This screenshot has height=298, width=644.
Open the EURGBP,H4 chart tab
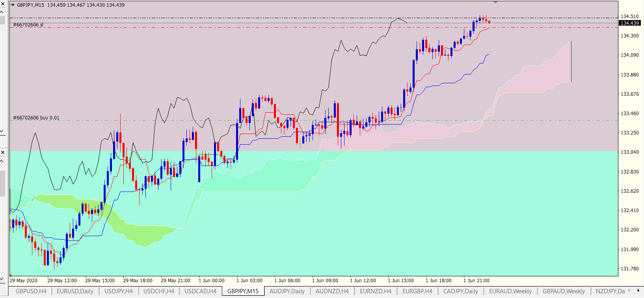[x=417, y=291]
